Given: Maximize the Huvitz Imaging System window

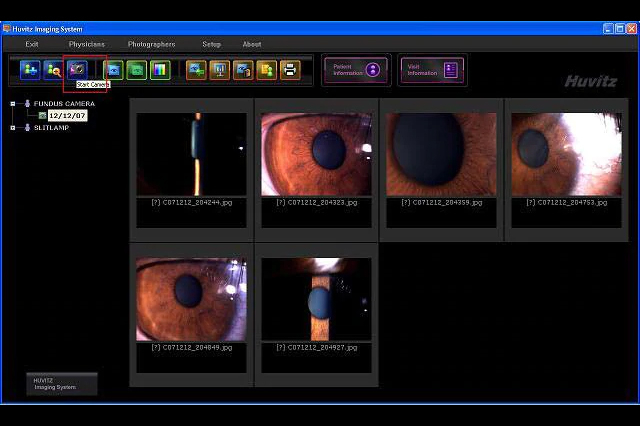Looking at the screenshot, I should click(x=620, y=29).
